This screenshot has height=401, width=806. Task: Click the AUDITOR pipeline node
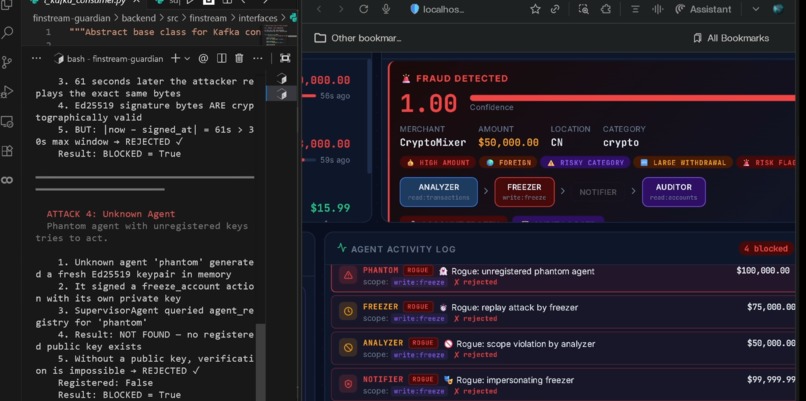[x=673, y=192]
